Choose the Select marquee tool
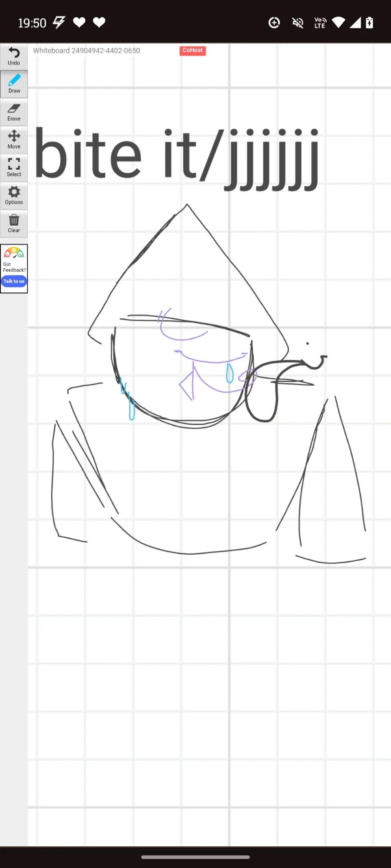 click(14, 168)
